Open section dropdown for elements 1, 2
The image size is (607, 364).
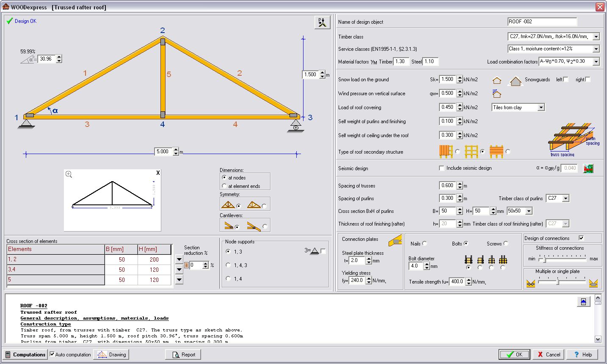[x=179, y=259]
